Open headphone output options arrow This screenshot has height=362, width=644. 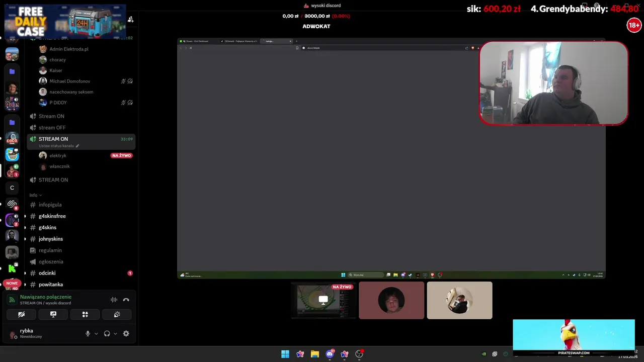point(115,333)
